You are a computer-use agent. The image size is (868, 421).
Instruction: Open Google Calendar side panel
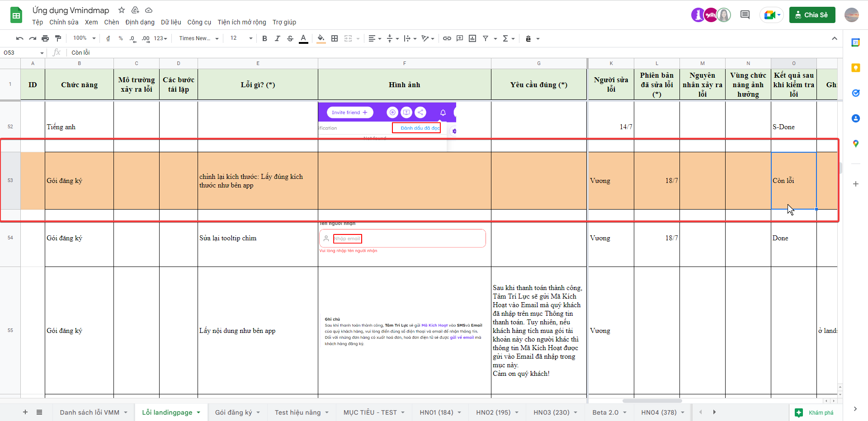click(x=855, y=42)
